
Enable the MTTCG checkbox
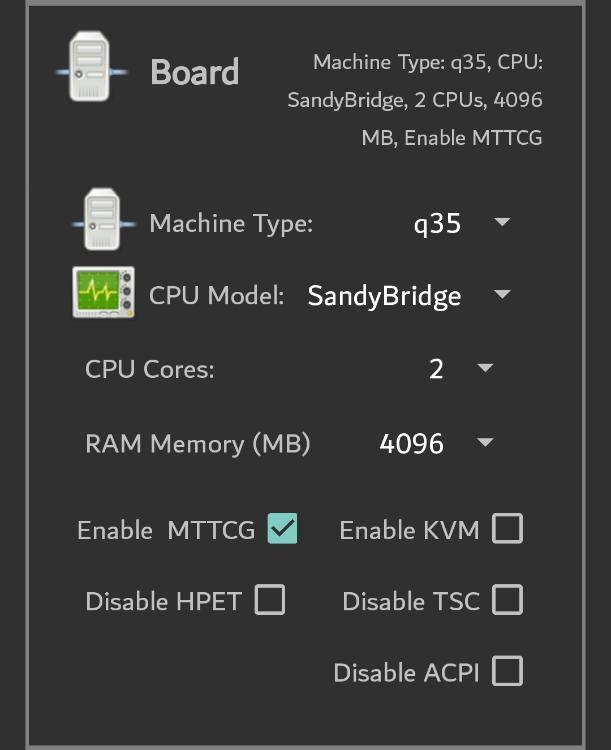pyautogui.click(x=282, y=529)
